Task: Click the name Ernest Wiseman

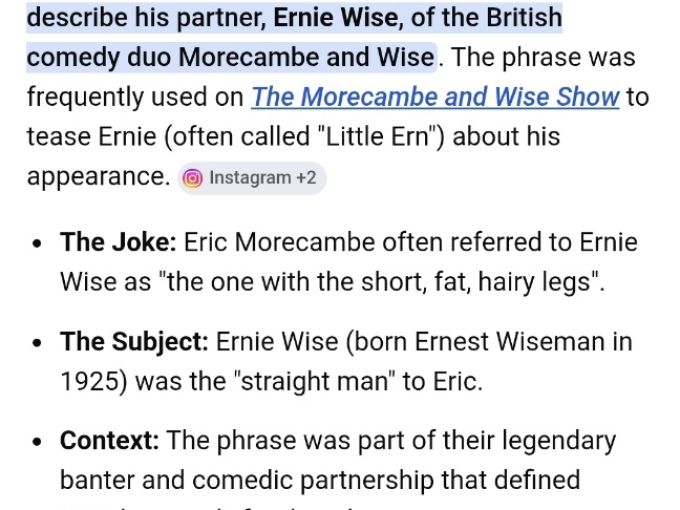Action: pyautogui.click(x=525, y=342)
